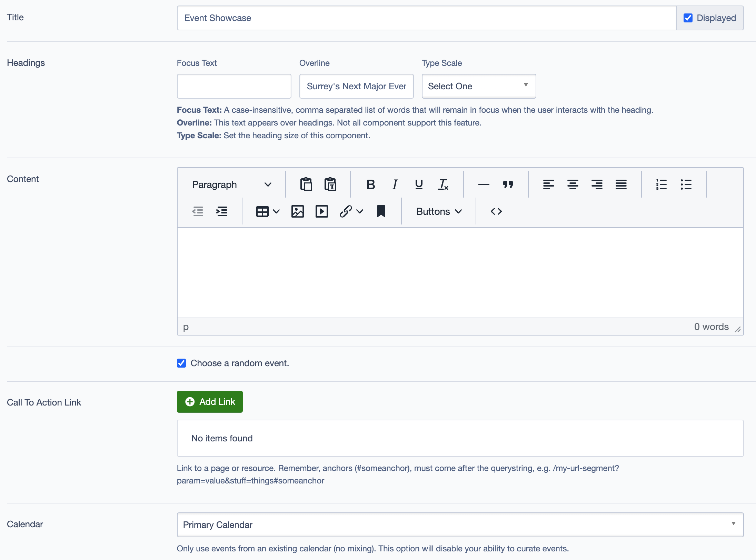The width and height of the screenshot is (756, 560).
Task: Select the numbered list icon
Action: pyautogui.click(x=661, y=184)
